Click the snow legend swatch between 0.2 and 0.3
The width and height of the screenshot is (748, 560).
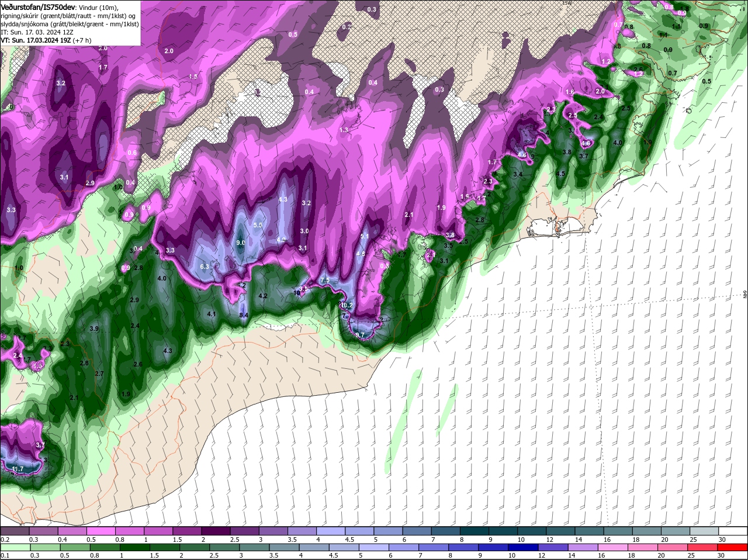(15, 531)
